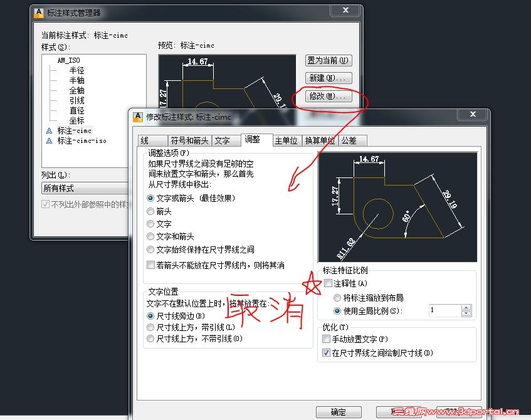Open the 换算单位 tab

[320, 140]
